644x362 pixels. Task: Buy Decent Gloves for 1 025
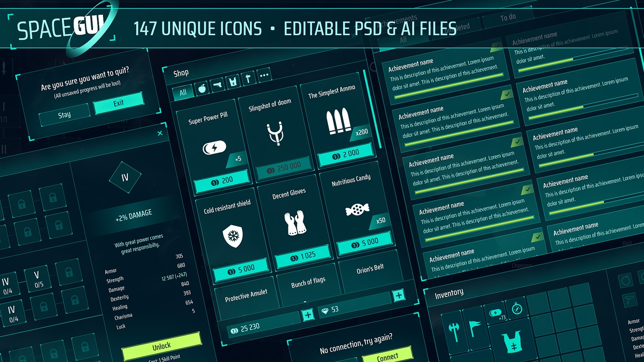click(303, 256)
